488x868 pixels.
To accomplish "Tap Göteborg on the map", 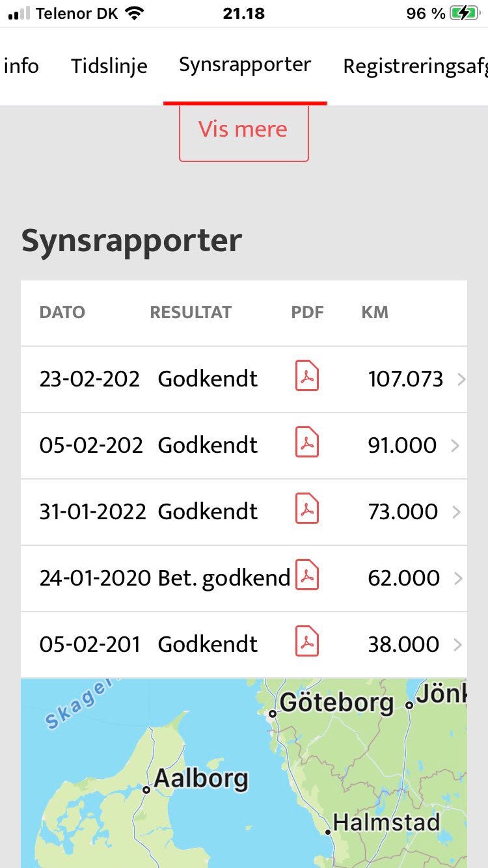I will pos(336,703).
